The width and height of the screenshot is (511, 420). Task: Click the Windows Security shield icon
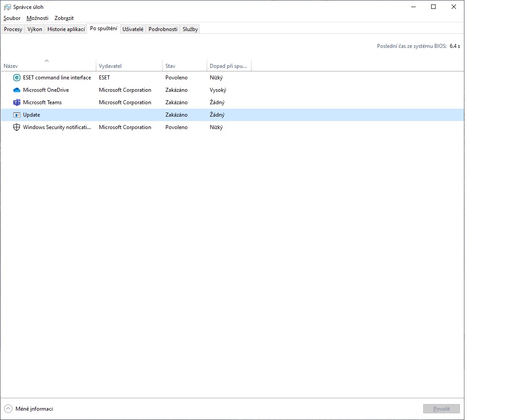pyautogui.click(x=16, y=127)
